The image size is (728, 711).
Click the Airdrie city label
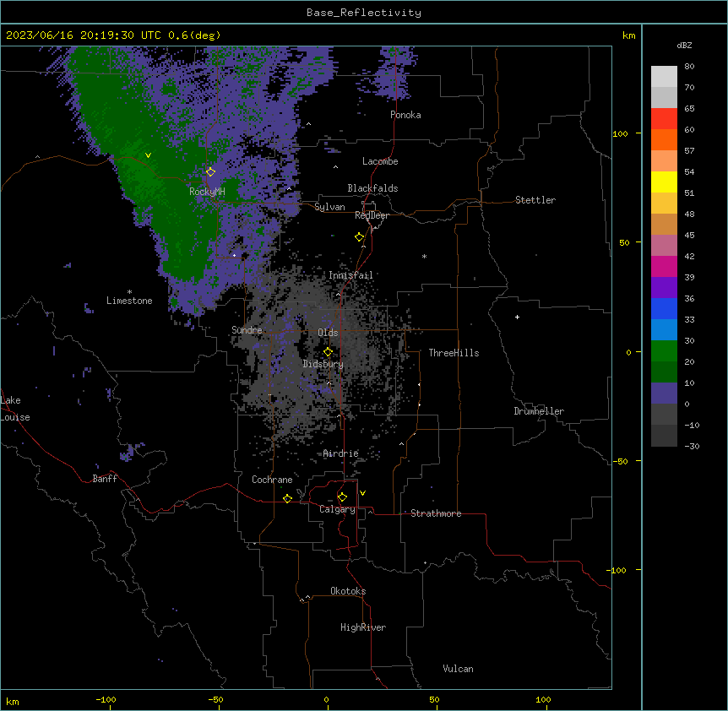(x=341, y=453)
